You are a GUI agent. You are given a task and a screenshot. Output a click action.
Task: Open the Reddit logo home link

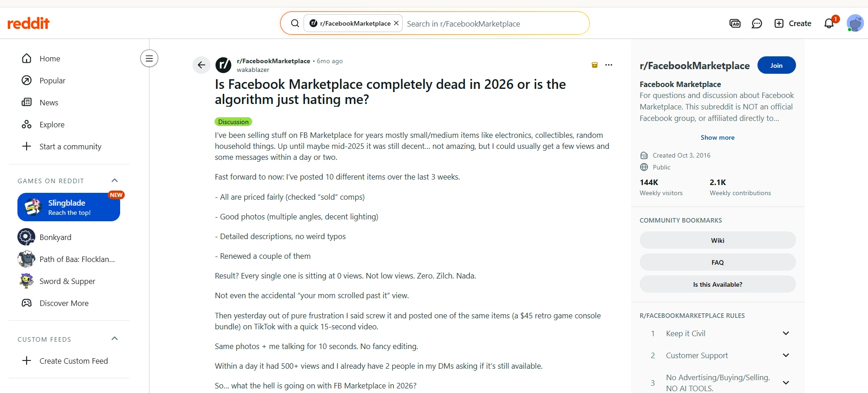pos(28,23)
